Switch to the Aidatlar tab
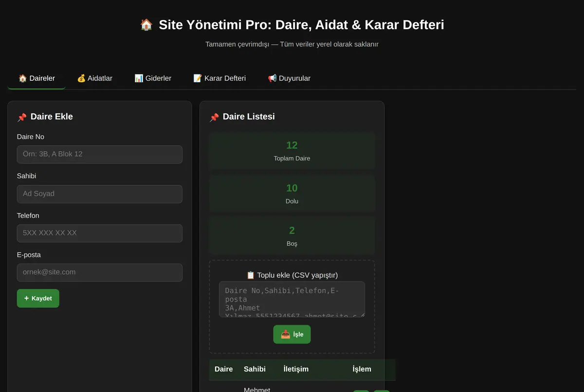The image size is (584, 392). pyautogui.click(x=94, y=78)
